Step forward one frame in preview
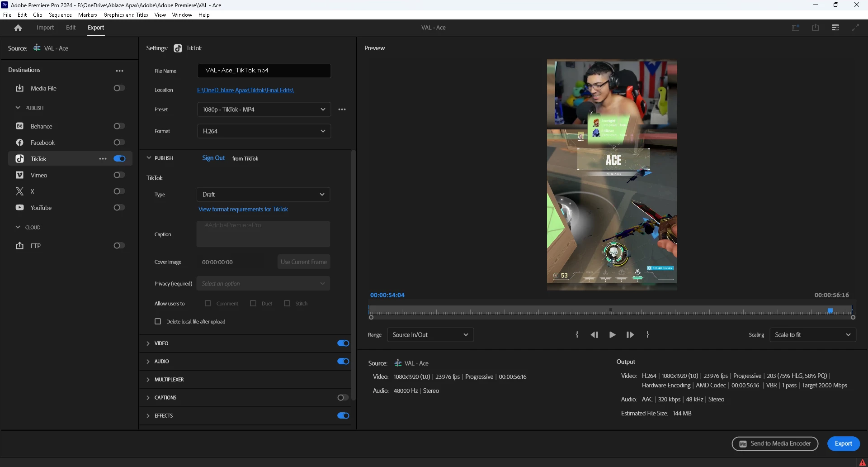Viewport: 868px width, 467px height. (630, 335)
